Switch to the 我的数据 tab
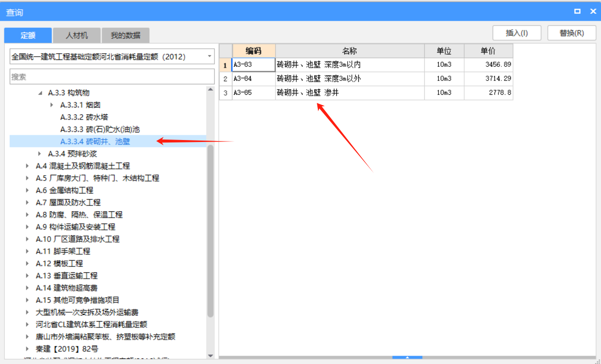The height and width of the screenshot is (364, 601). pos(124,35)
